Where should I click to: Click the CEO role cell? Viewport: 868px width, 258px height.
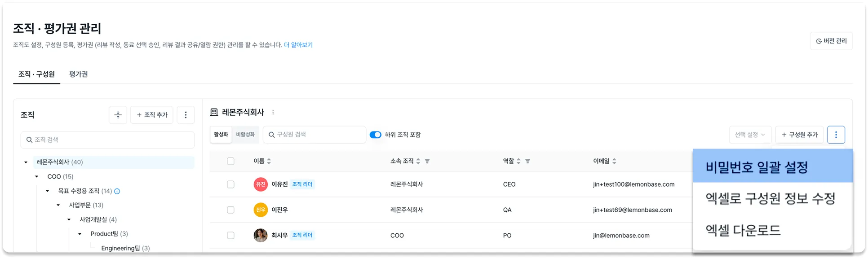(509, 184)
